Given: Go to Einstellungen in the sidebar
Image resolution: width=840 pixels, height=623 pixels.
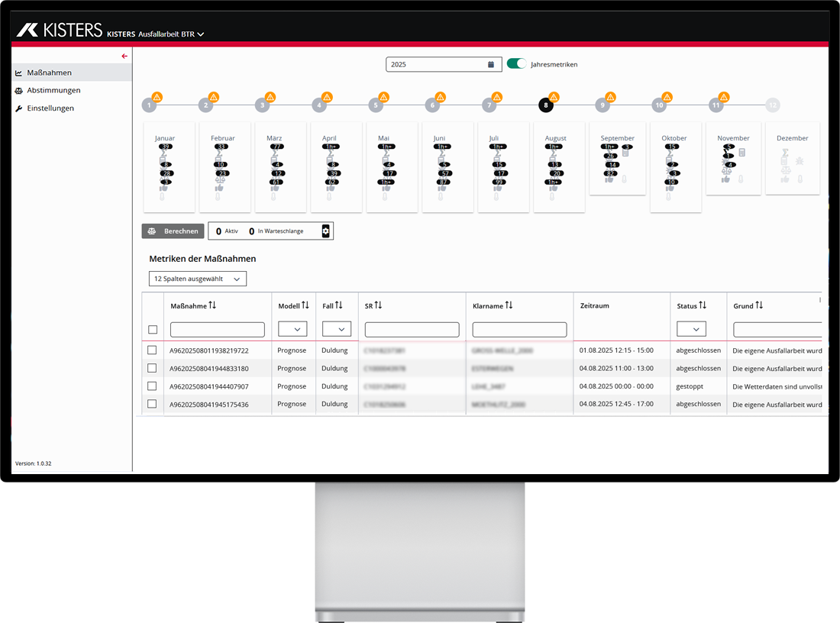Looking at the screenshot, I should [x=50, y=108].
